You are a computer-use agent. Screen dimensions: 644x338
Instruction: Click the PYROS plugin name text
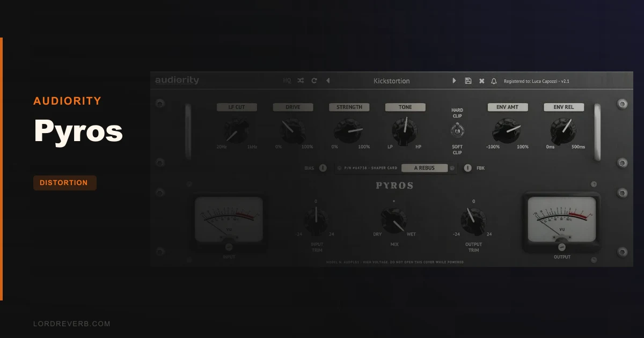click(394, 186)
